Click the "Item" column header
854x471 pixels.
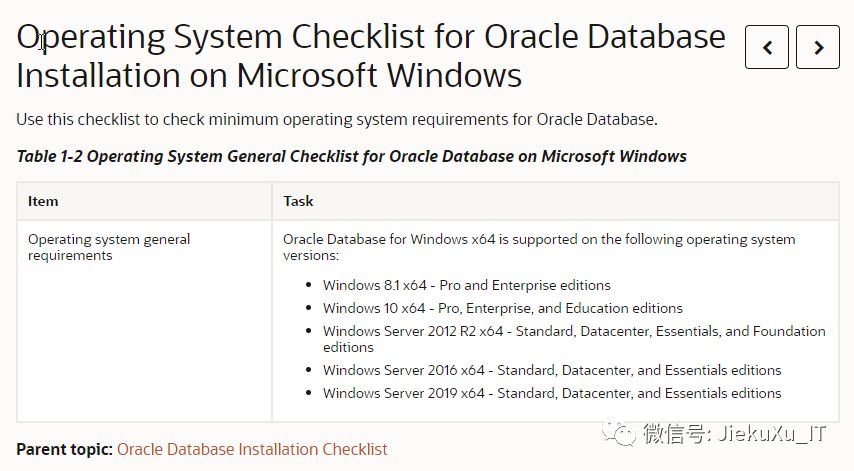tap(43, 201)
